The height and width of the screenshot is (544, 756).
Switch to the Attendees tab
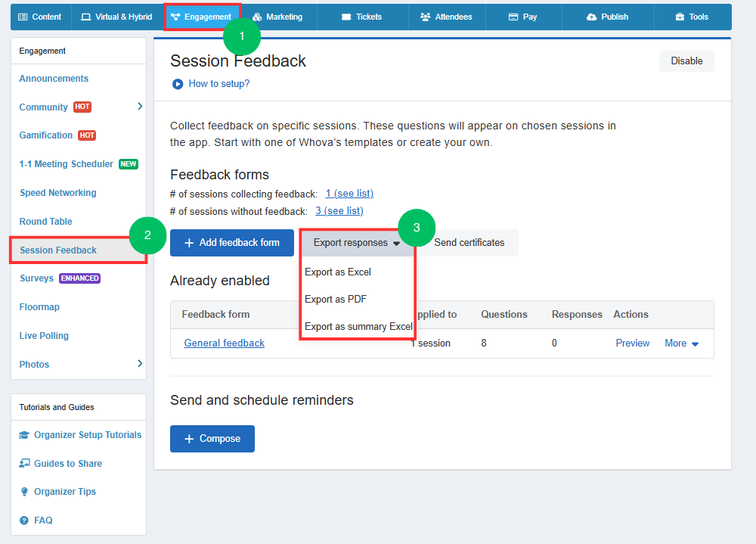click(446, 17)
